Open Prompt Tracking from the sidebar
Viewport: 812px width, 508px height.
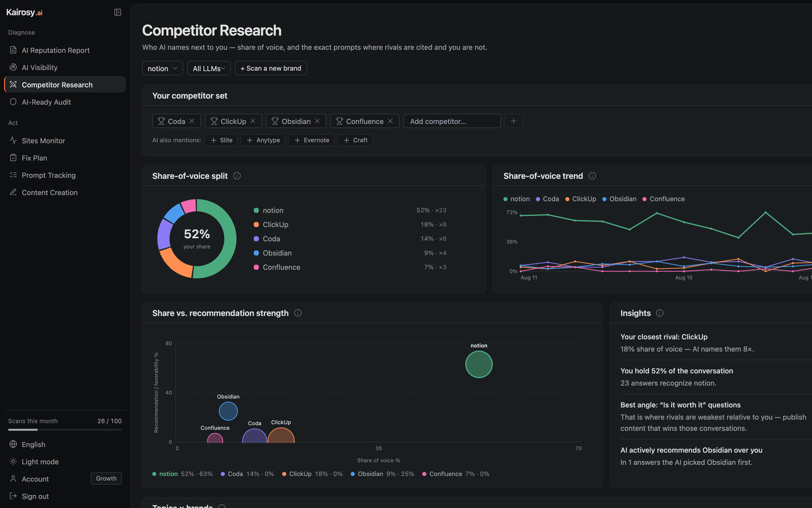click(x=65, y=175)
